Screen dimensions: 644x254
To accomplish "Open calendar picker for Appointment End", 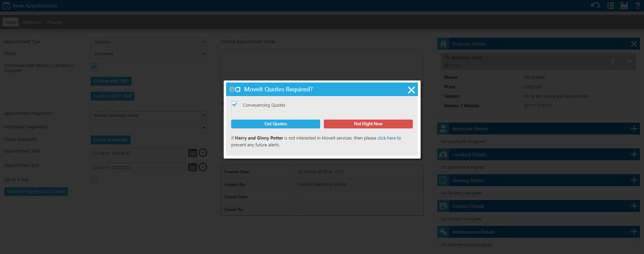I will 192,167.
